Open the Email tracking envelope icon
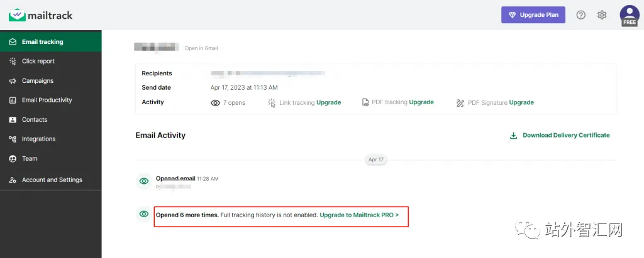This screenshot has width=644, height=258. [x=13, y=42]
